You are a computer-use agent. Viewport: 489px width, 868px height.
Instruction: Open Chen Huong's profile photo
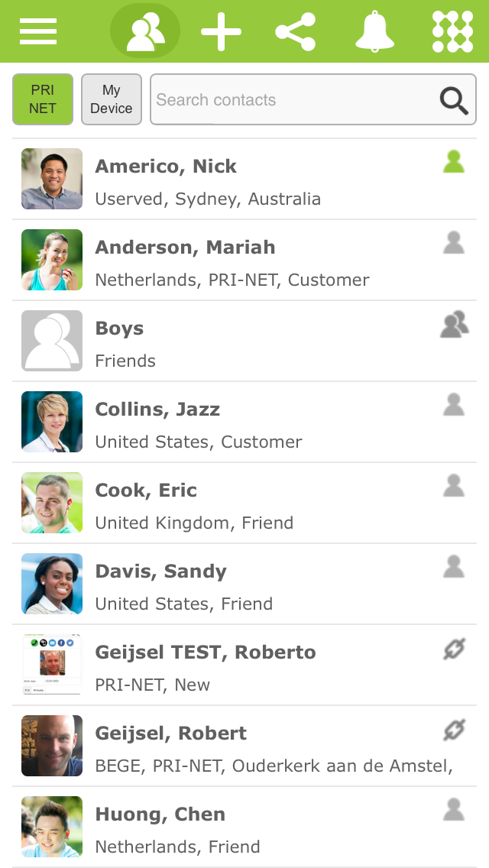pos(52,827)
